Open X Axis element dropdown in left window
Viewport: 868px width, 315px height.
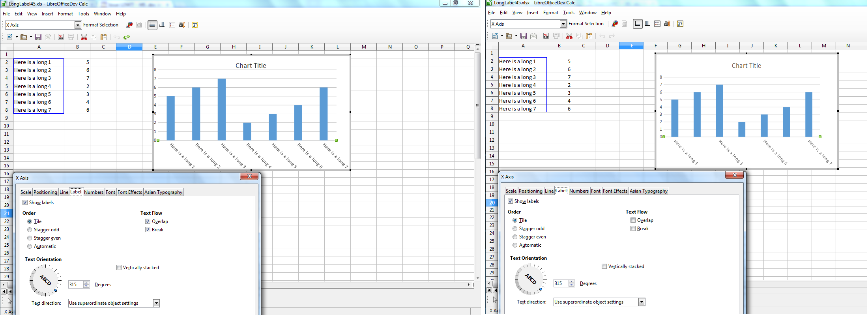point(78,25)
